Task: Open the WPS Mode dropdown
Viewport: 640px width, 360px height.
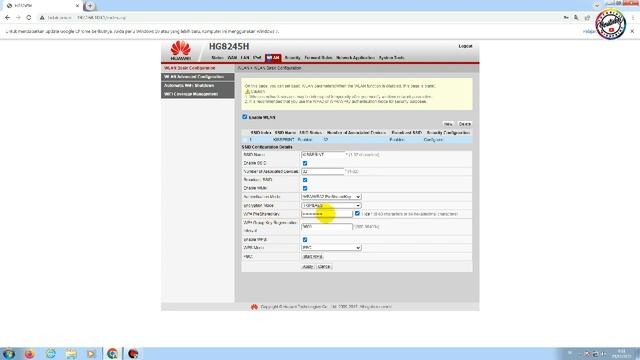Action: pyautogui.click(x=331, y=248)
